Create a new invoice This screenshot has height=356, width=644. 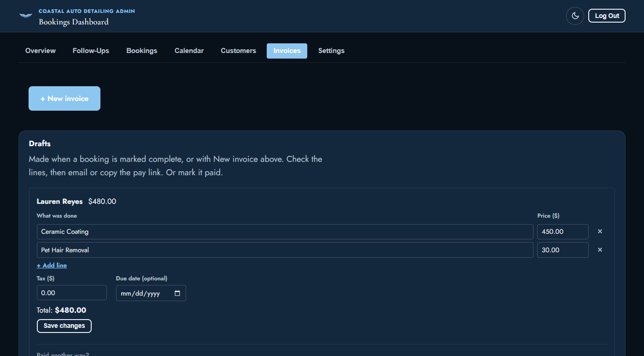(64, 98)
